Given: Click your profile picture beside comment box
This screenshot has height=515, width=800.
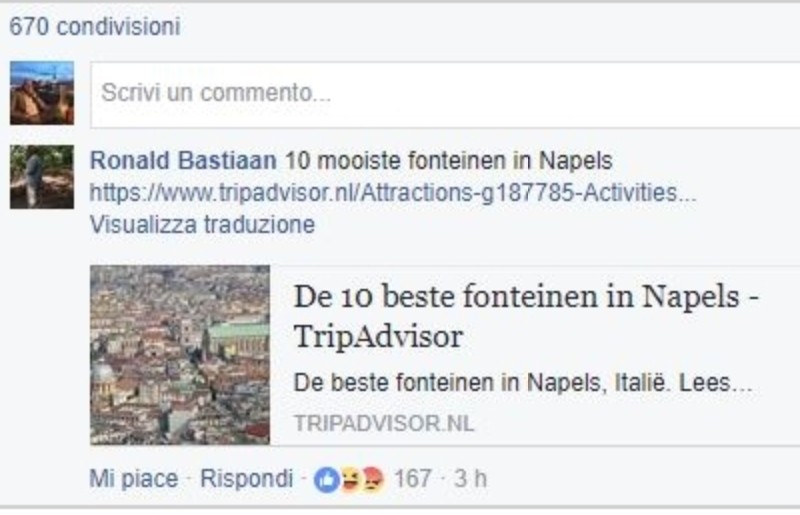Looking at the screenshot, I should coord(41,93).
